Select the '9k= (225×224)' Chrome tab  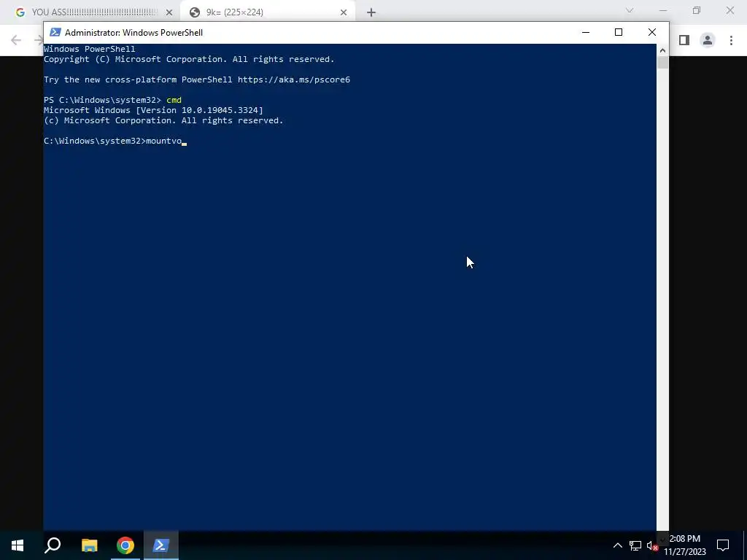(x=268, y=12)
